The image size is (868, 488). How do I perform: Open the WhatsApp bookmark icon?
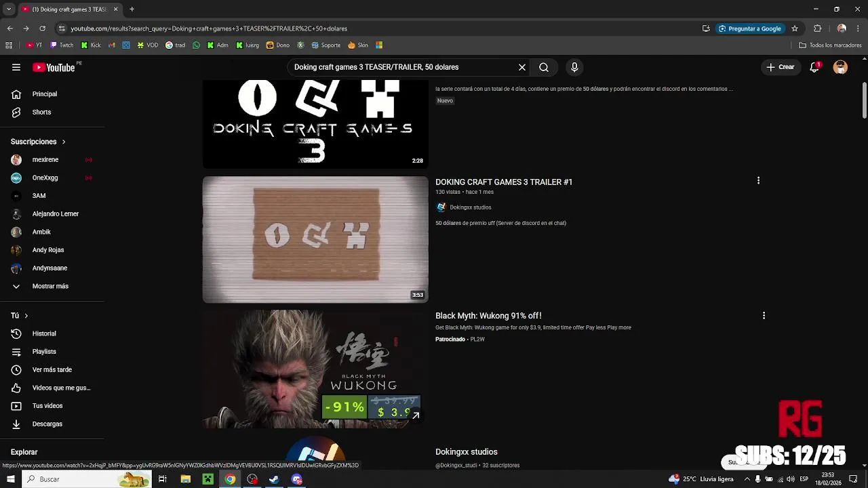[x=197, y=45]
